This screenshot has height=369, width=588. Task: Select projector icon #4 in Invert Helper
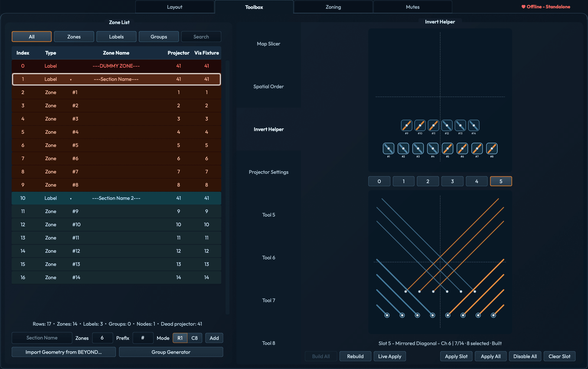(x=432, y=149)
